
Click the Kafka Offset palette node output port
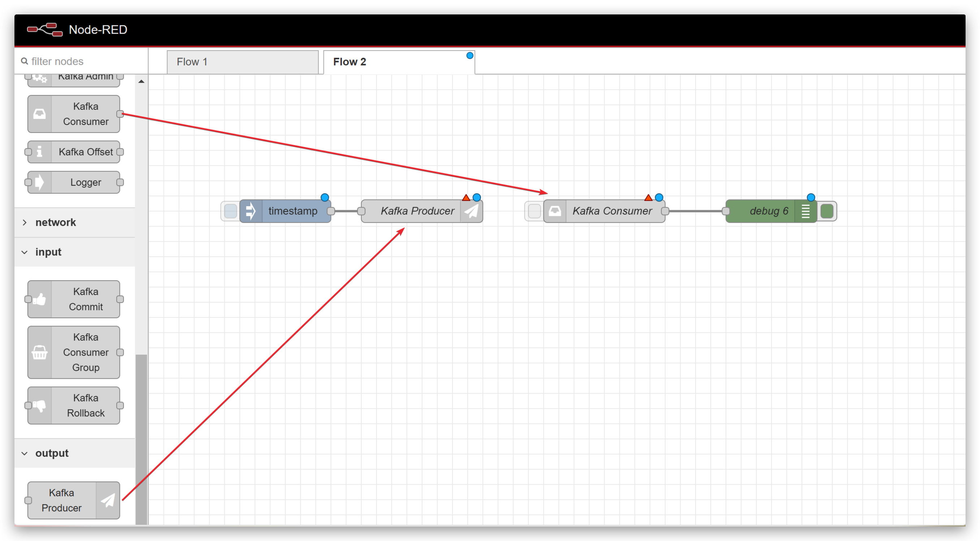[120, 152]
